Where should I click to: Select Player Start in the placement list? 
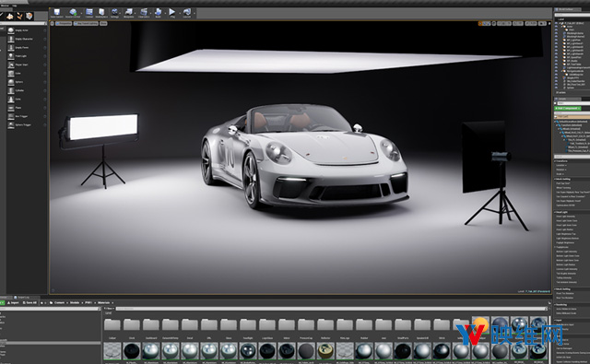click(x=27, y=65)
